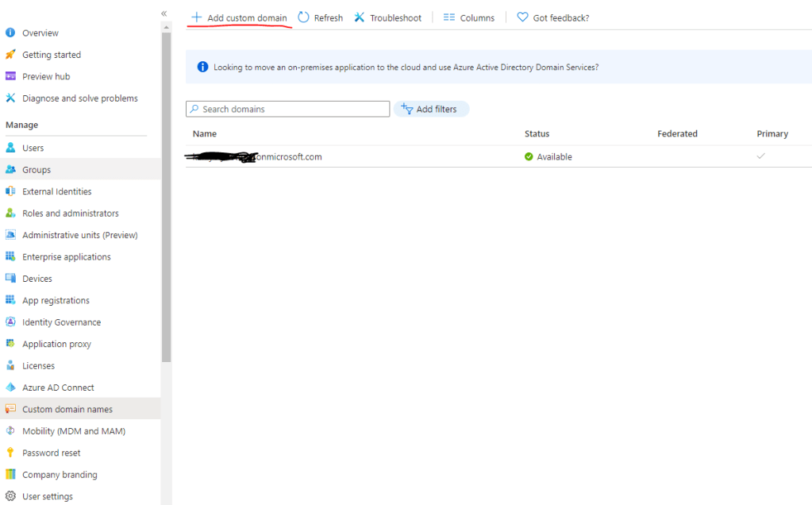This screenshot has height=505, width=812.
Task: Click the Got feedback heart icon
Action: tap(522, 17)
